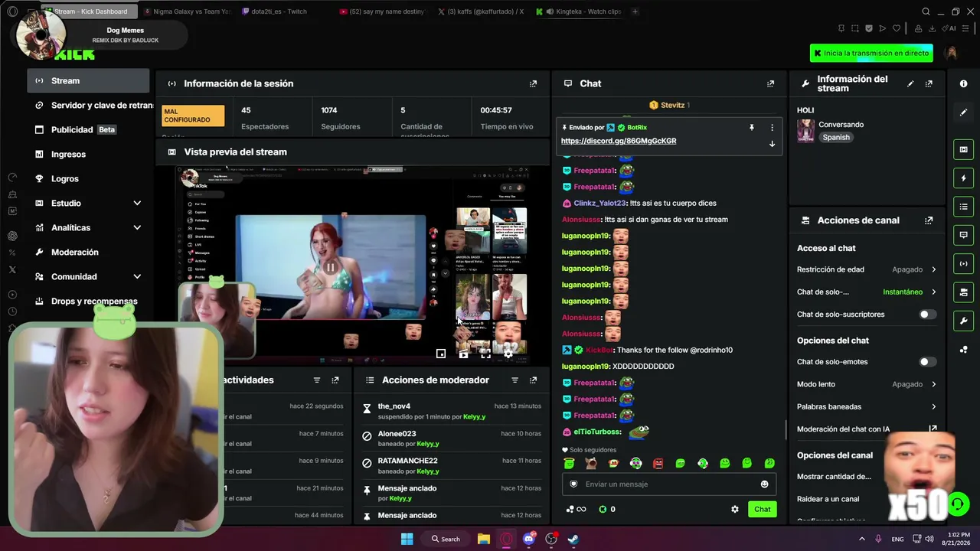Screen dimensions: 980x551
Task: Toggle Chat de solo-suscriptores switch
Action: pos(927,315)
